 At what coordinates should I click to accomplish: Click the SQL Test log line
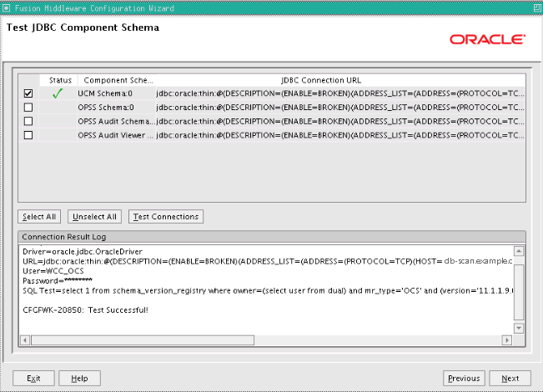pos(268,290)
